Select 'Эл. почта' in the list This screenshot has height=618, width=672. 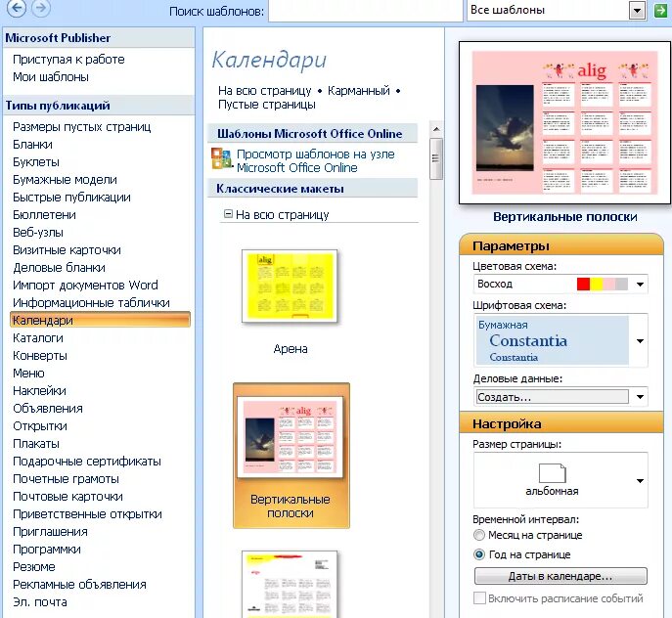[x=40, y=601]
